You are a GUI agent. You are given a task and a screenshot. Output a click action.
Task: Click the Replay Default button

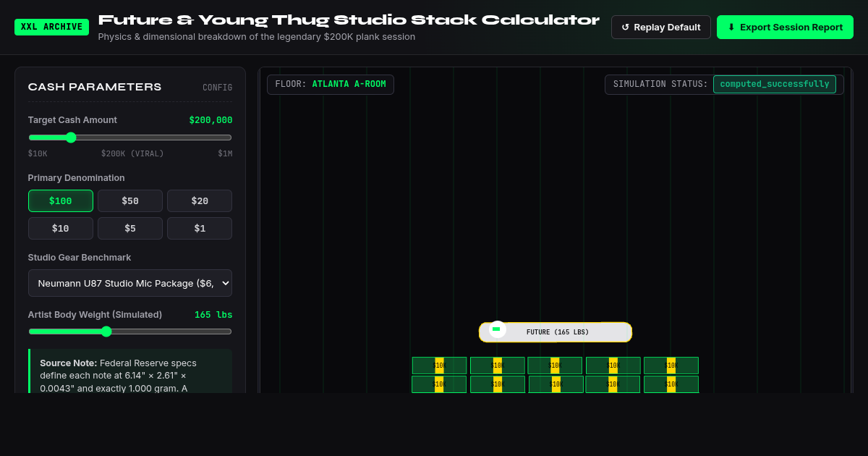pos(661,28)
